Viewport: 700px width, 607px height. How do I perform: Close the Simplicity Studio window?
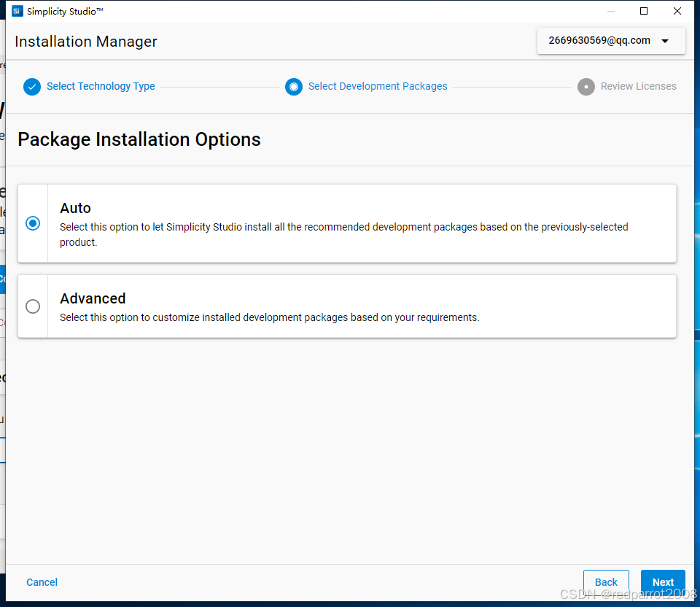[677, 11]
